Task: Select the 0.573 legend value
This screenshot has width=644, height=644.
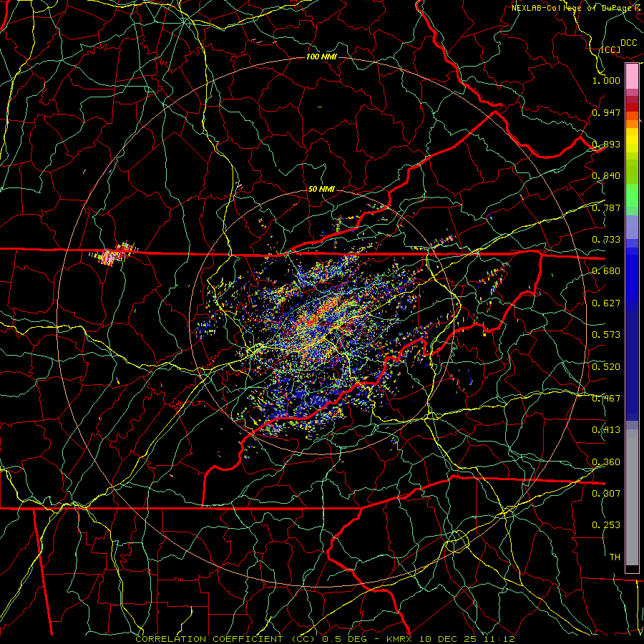Action: [606, 335]
